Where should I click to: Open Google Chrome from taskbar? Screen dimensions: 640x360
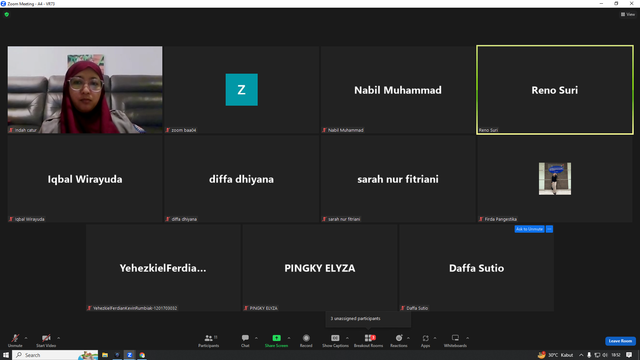(142, 355)
